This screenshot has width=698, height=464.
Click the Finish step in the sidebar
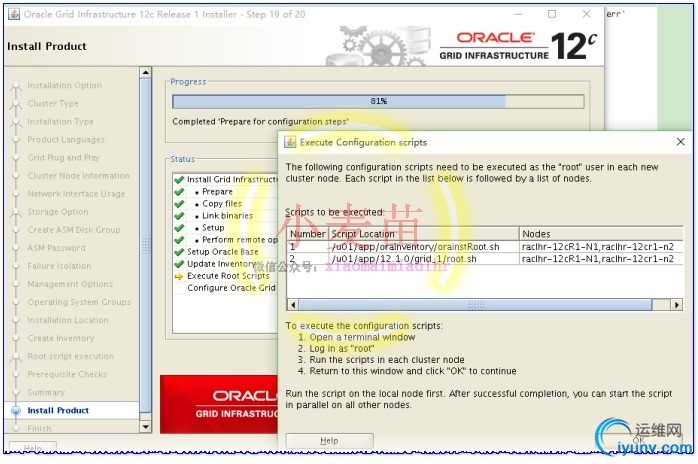click(x=39, y=428)
